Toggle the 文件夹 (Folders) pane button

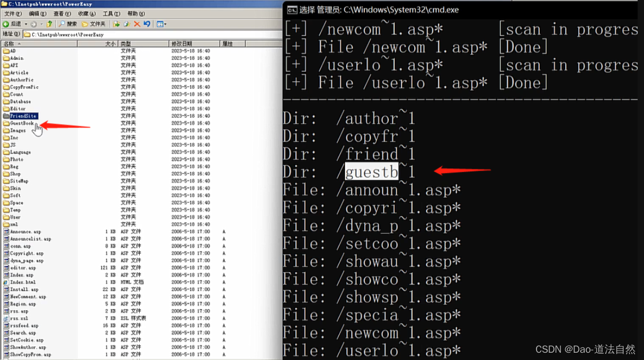92,24
